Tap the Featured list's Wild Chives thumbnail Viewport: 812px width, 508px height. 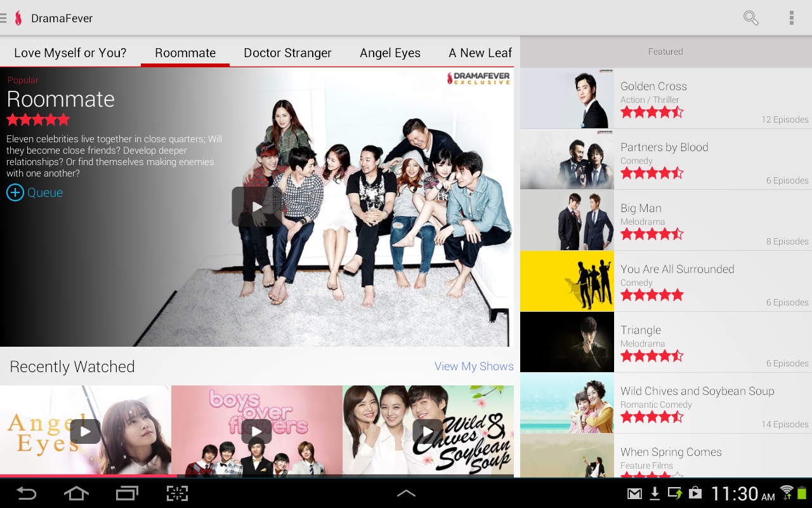coord(567,403)
